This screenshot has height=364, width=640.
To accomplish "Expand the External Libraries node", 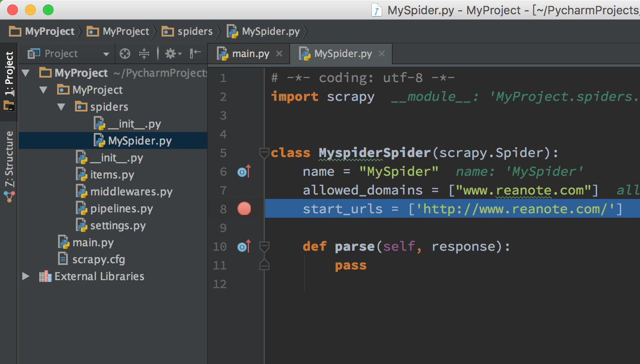I will pos(26,276).
